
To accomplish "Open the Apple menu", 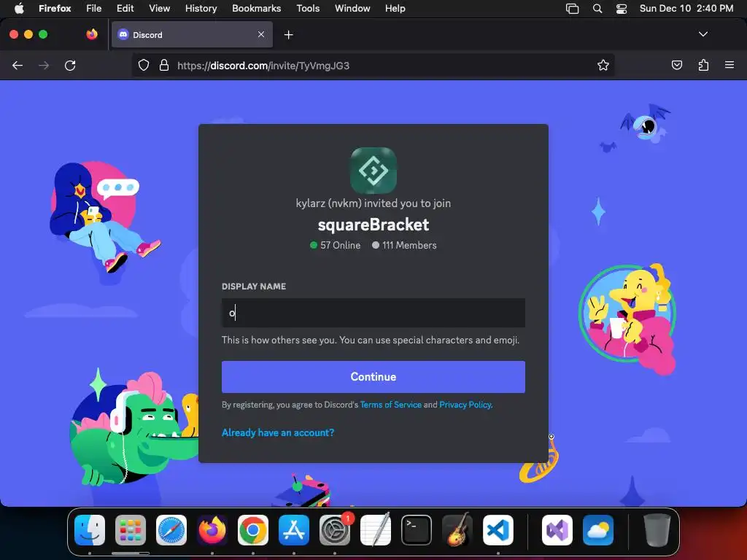I will [x=18, y=8].
